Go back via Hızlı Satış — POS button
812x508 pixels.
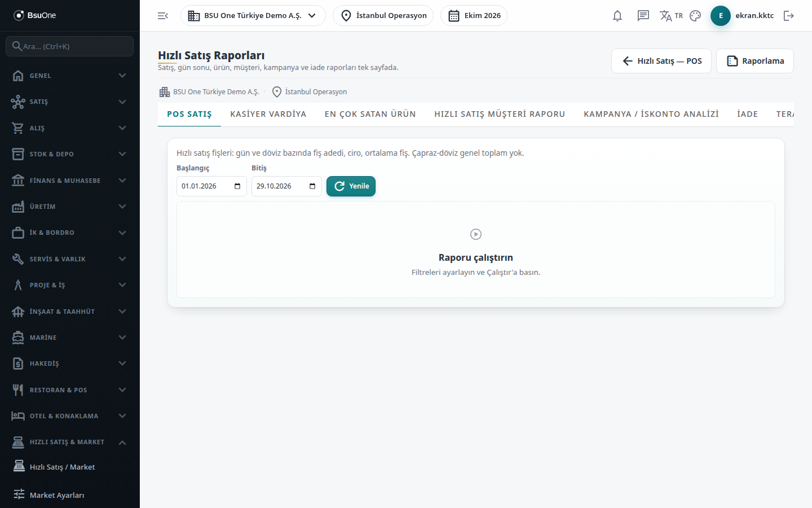click(x=661, y=61)
